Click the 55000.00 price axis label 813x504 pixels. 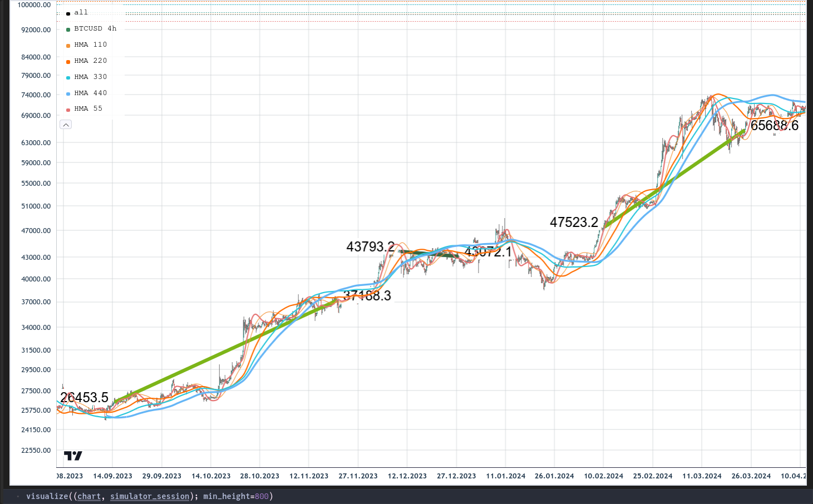point(36,183)
